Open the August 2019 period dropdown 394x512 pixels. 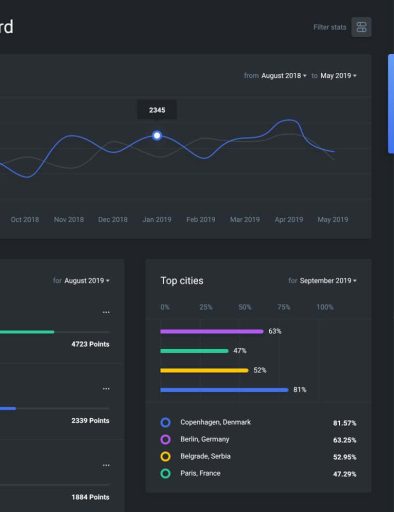click(x=87, y=281)
